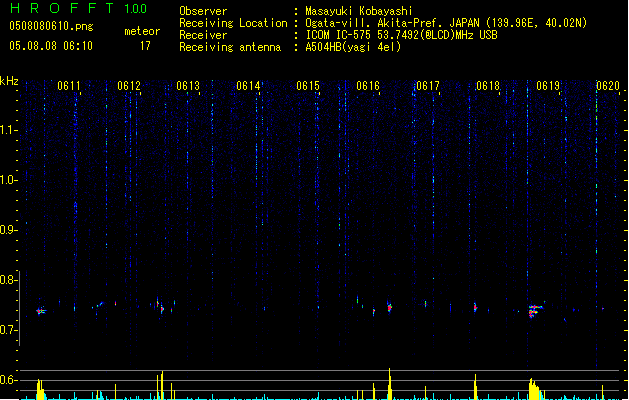Select the filename 0508080610.png

click(51, 26)
